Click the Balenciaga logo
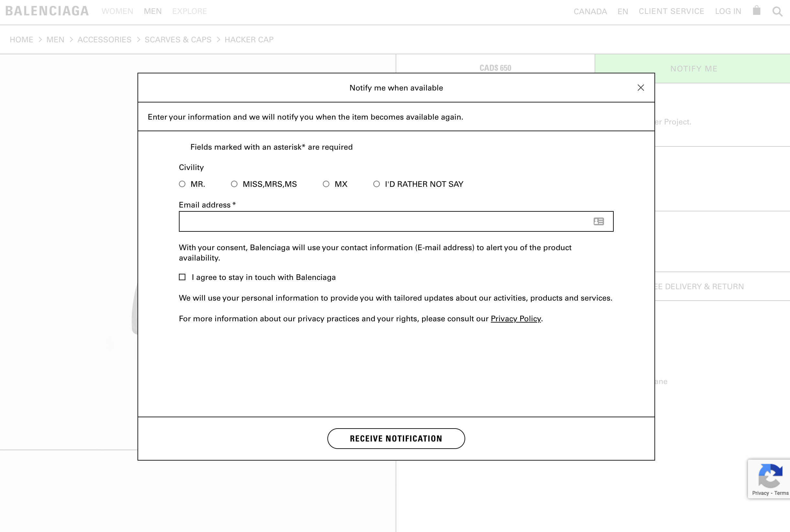 (x=47, y=11)
